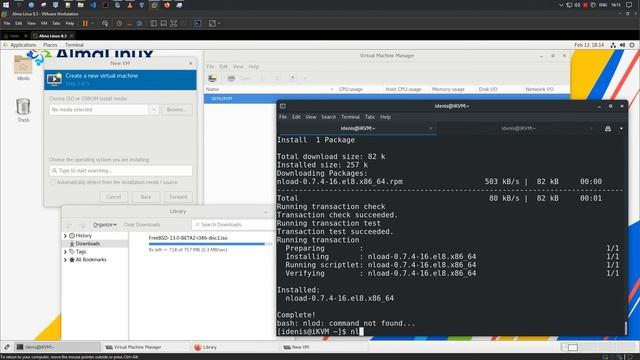Click VMware console view icon
640x360 pixels.
[198, 23]
